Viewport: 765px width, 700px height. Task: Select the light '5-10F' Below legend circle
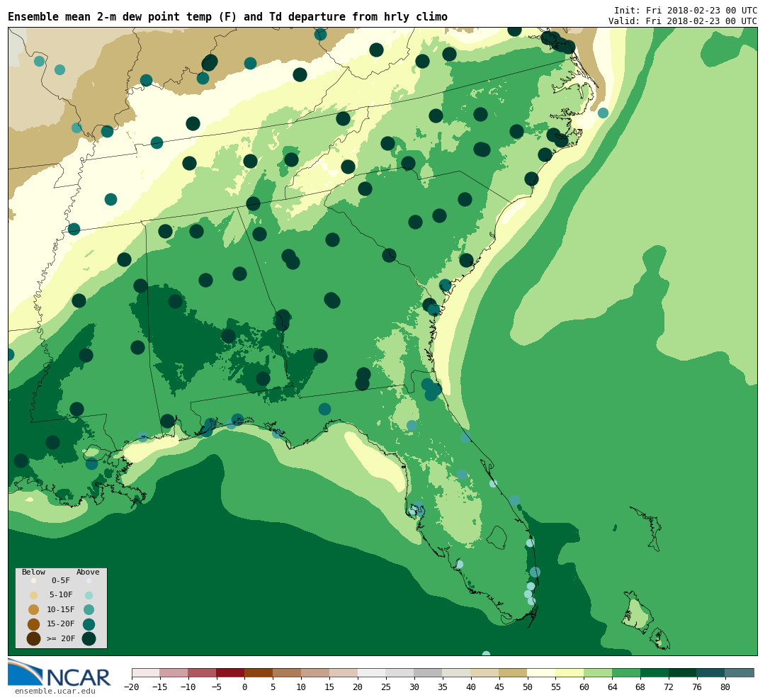[33, 595]
